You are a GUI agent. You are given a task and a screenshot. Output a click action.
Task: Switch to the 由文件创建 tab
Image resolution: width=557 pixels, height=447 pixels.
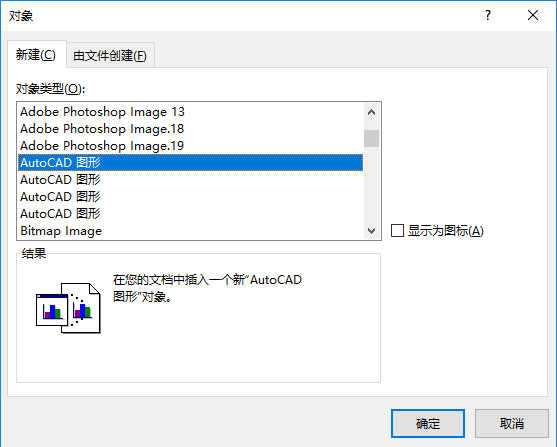click(x=110, y=55)
